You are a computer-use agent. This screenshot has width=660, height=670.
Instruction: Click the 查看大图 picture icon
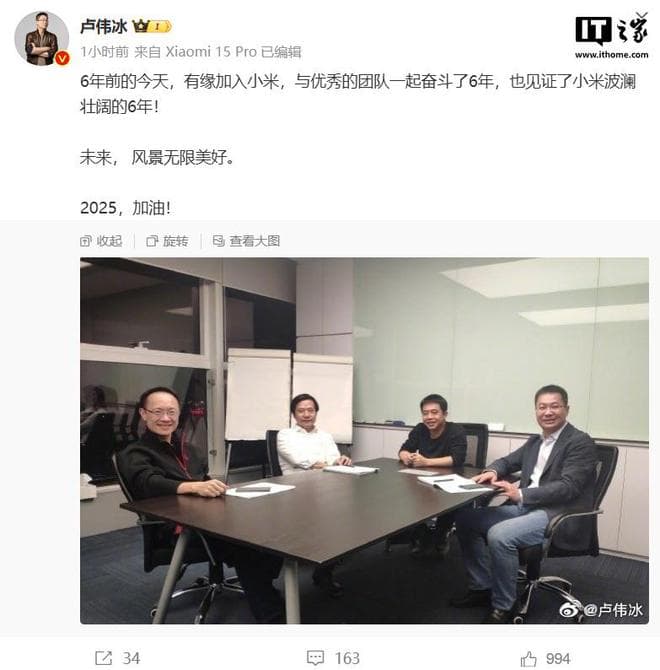218,241
